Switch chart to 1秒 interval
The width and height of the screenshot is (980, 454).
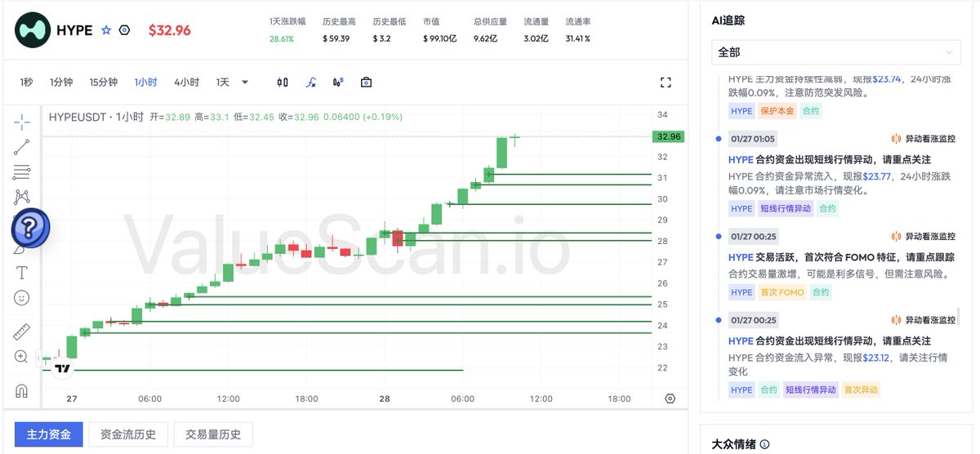point(26,82)
